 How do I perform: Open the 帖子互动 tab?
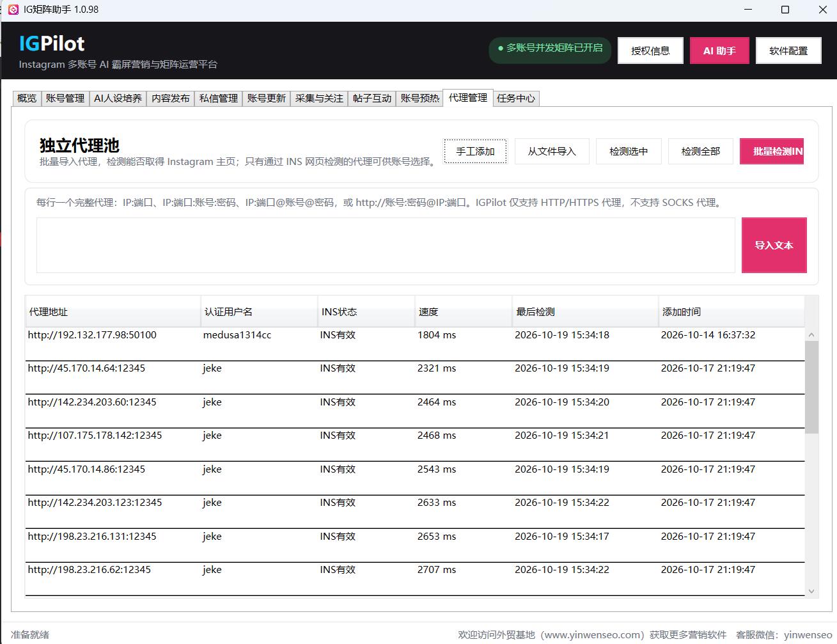pos(372,98)
